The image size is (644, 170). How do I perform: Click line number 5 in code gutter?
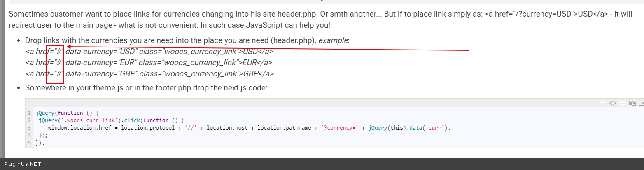(x=29, y=143)
